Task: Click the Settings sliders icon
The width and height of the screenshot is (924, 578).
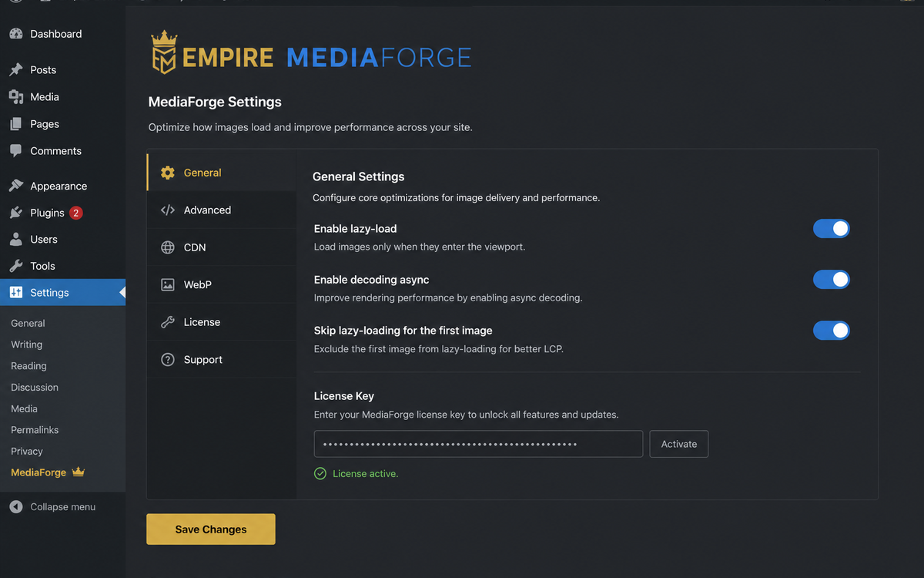Action: (x=15, y=293)
